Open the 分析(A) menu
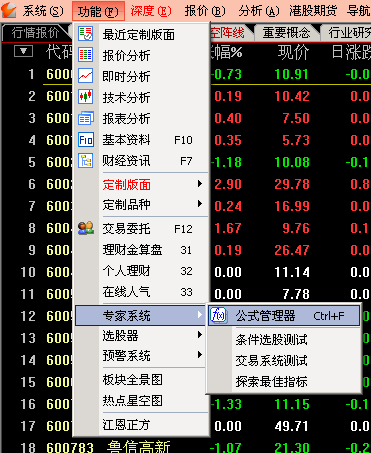The image size is (371, 453). click(259, 11)
